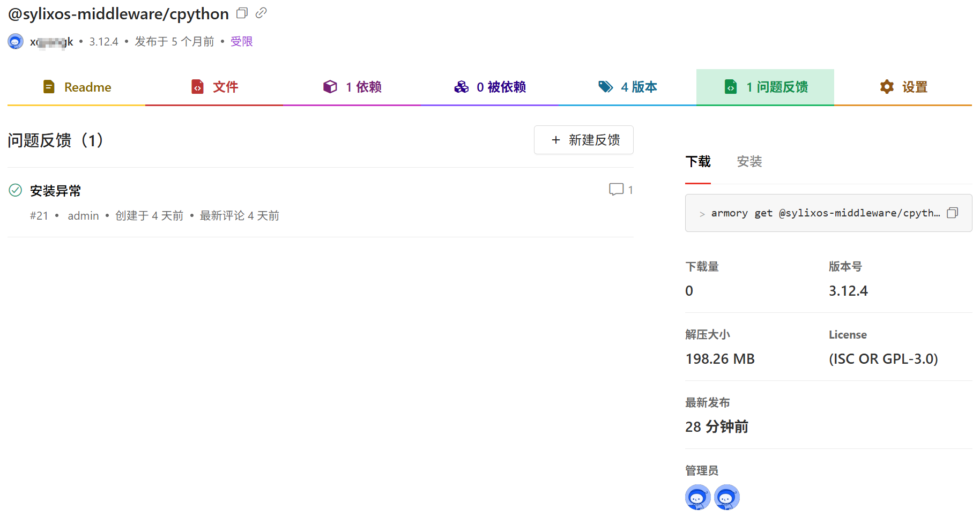The height and width of the screenshot is (517, 980).
Task: Copy package name using icon beside title
Action: pos(242,13)
